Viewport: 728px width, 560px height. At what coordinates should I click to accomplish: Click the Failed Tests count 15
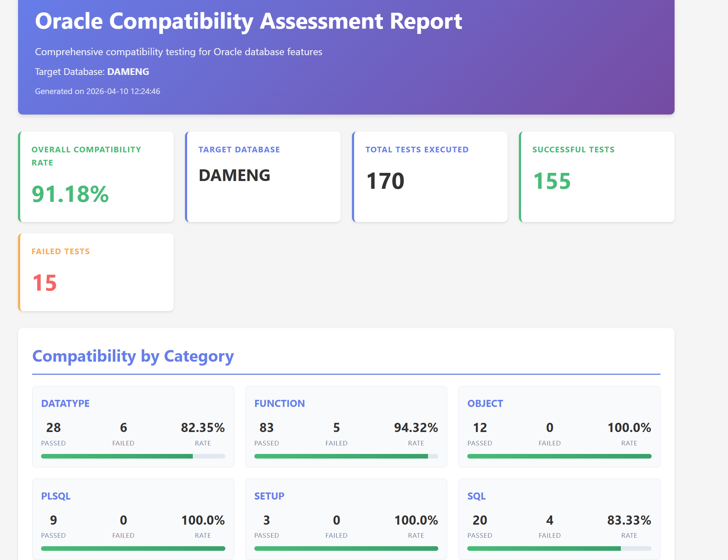tap(45, 283)
